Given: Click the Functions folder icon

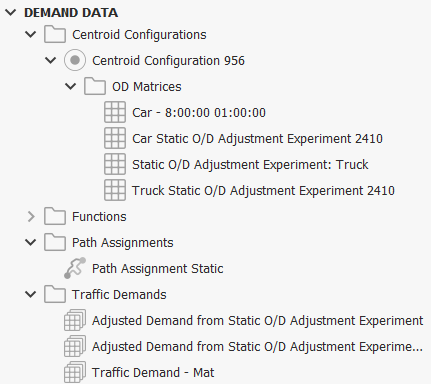Looking at the screenshot, I should pos(55,216).
